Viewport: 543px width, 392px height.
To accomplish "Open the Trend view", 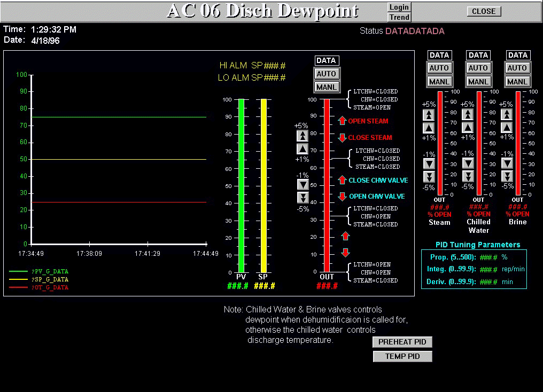I will 399,17.
